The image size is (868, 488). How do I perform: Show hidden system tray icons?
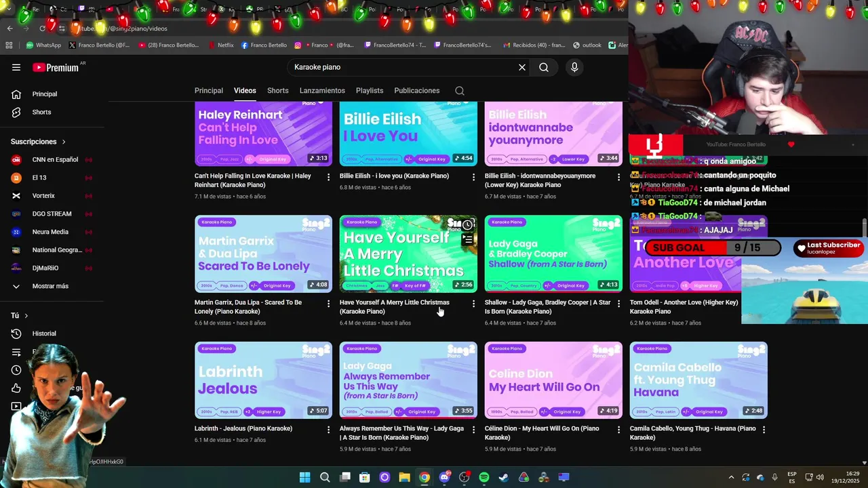731,477
